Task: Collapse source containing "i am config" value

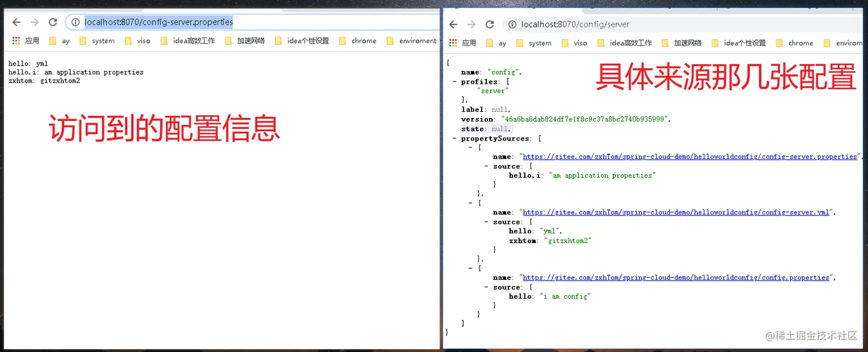Action: point(487,287)
